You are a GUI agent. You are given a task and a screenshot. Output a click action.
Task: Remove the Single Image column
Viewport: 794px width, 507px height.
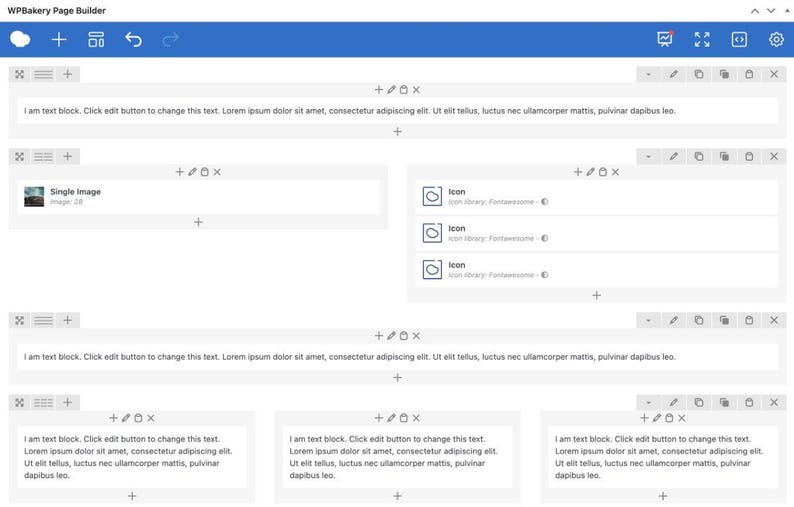[x=217, y=172]
